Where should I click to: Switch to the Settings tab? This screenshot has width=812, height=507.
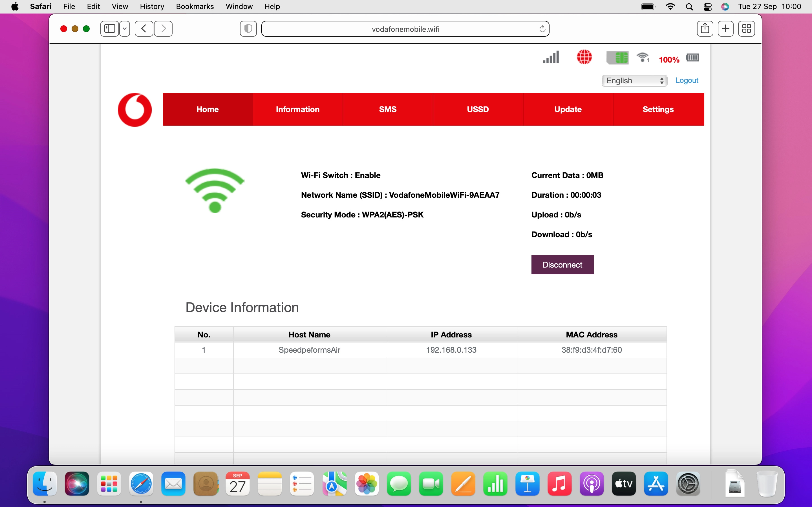pyautogui.click(x=658, y=109)
